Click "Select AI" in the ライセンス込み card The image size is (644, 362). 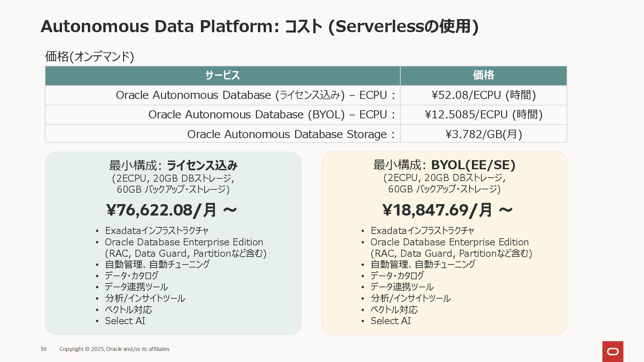coord(125,321)
